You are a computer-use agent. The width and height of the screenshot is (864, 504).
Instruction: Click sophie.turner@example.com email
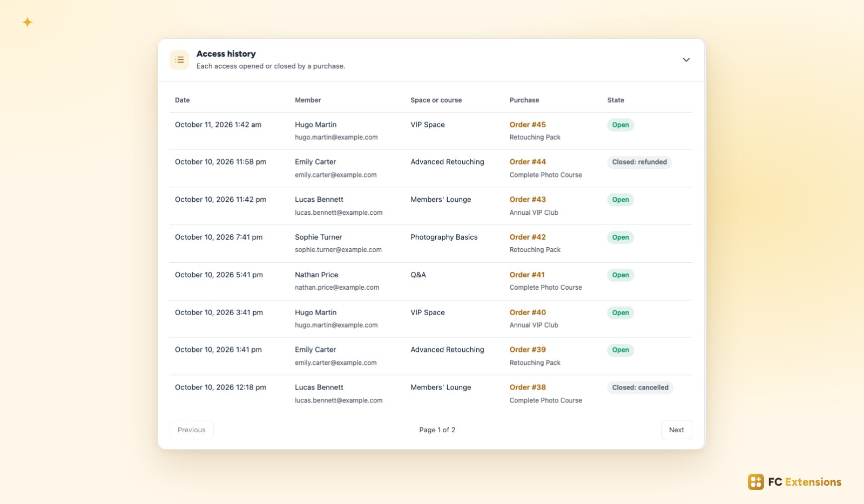[338, 250]
